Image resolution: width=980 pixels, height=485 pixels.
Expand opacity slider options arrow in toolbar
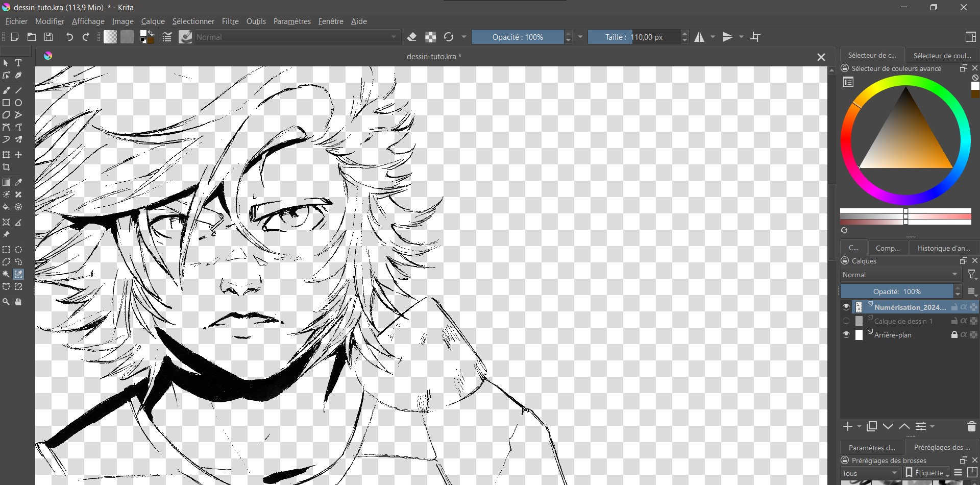580,37
